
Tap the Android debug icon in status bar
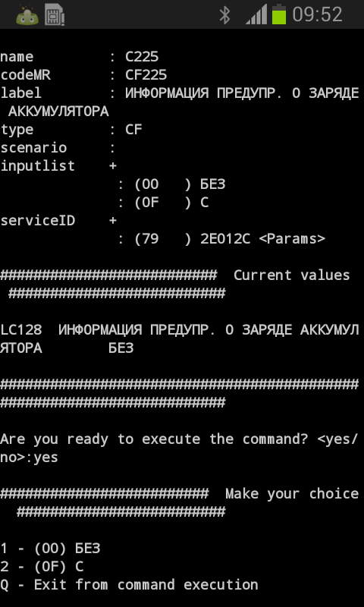tap(27, 14)
